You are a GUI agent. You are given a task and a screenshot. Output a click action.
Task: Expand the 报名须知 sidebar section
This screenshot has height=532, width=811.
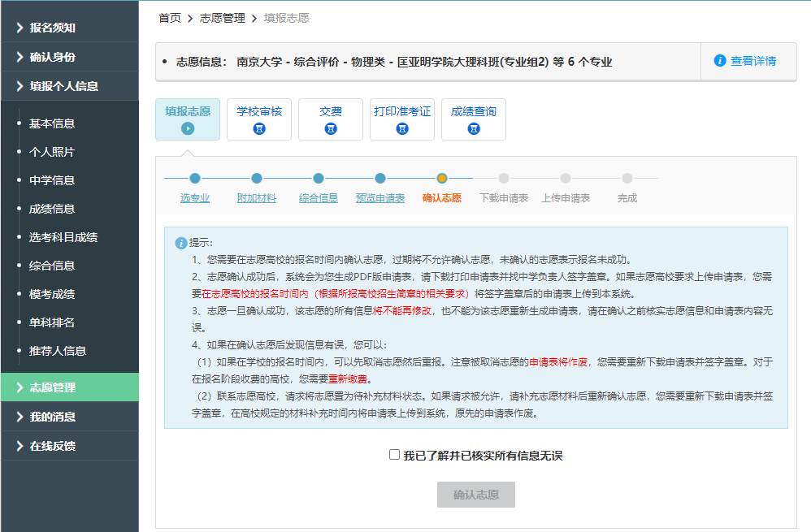[x=53, y=28]
